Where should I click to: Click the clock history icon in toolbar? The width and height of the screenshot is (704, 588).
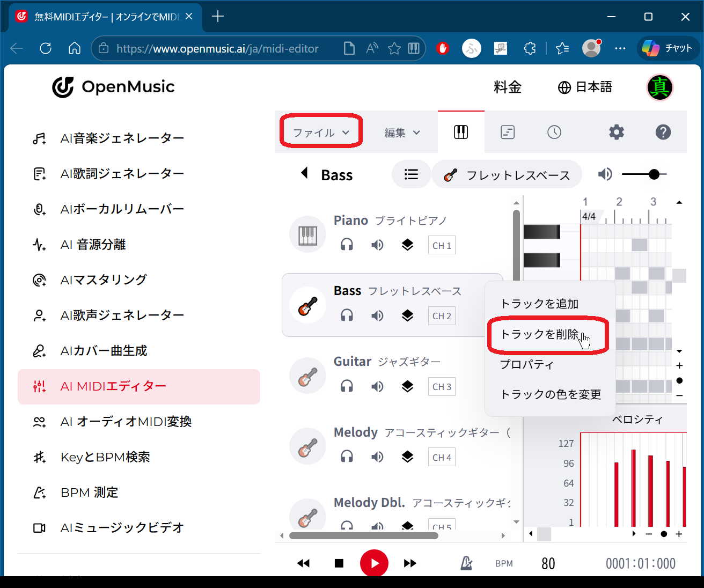pos(554,132)
